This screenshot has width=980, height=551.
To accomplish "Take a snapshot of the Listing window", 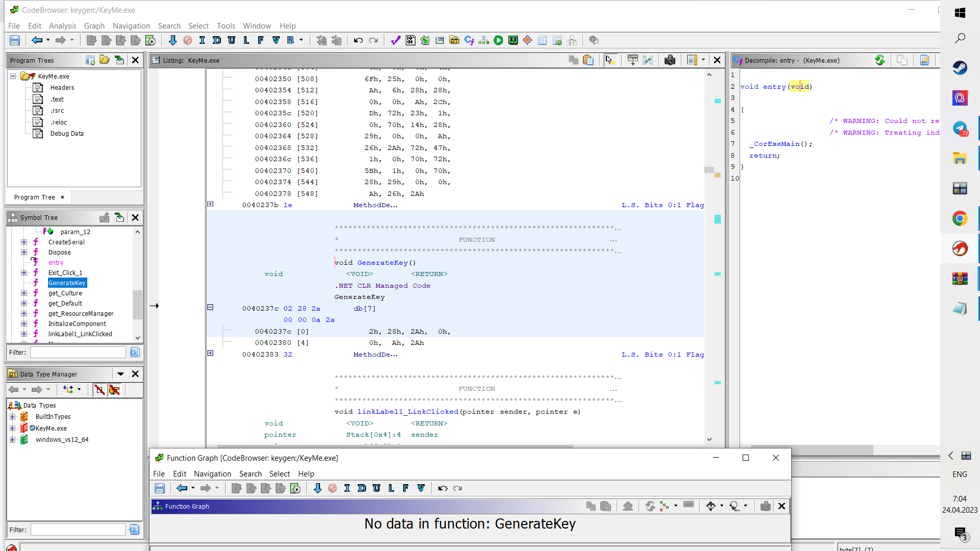I will pyautogui.click(x=670, y=60).
